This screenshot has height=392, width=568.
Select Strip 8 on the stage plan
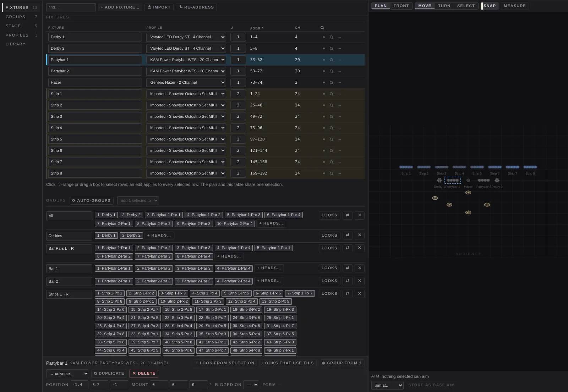530,167
